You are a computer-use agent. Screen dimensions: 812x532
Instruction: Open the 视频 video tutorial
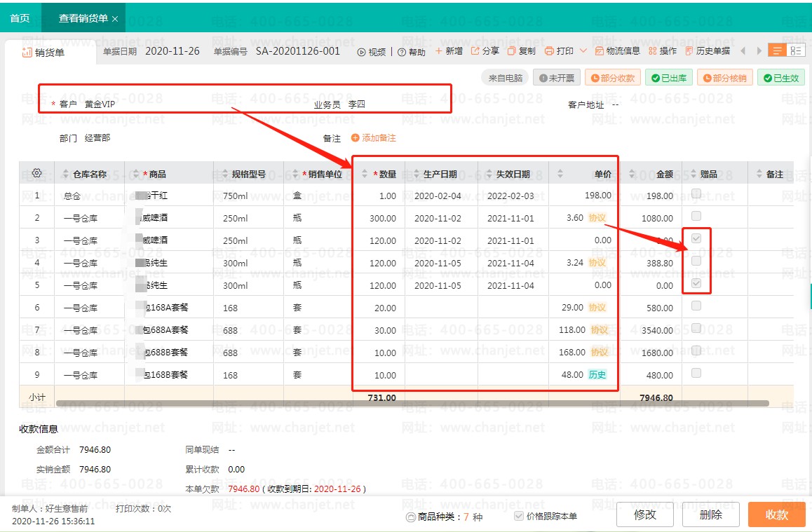coord(372,52)
